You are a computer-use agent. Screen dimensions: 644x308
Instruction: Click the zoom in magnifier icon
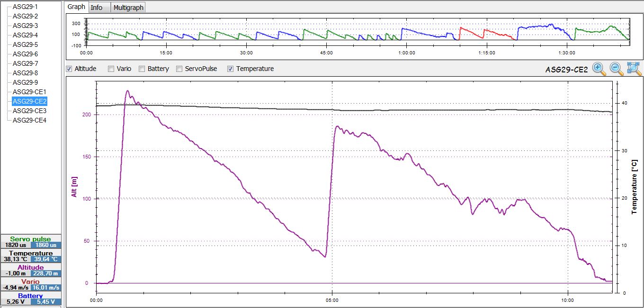point(599,69)
